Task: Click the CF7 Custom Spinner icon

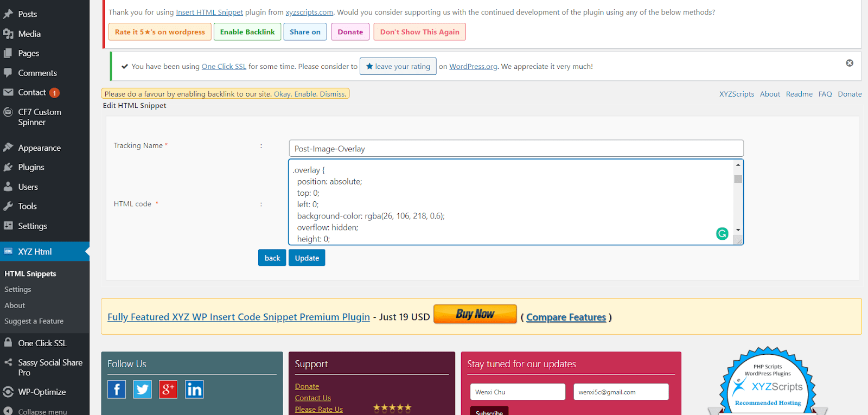Action: [8, 112]
